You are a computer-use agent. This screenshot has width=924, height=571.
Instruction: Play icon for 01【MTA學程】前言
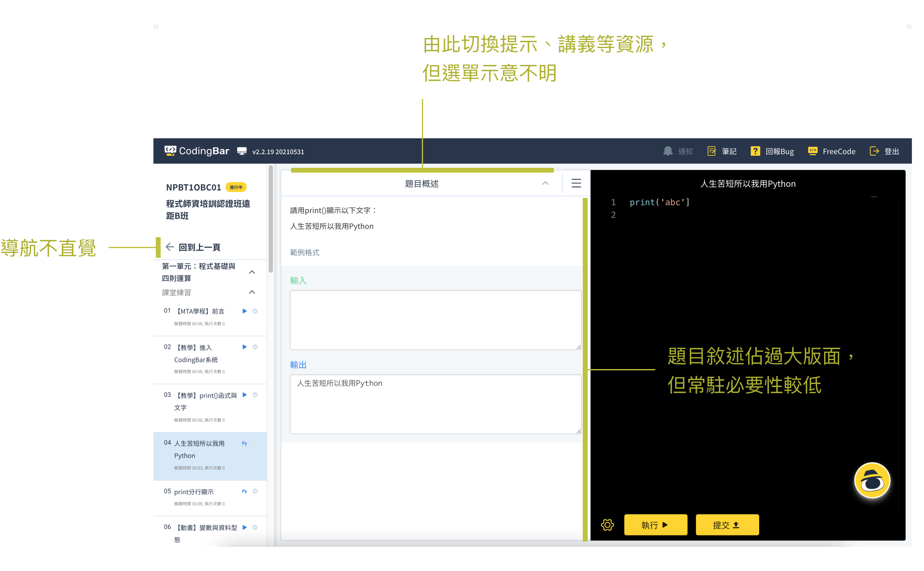coord(244,311)
